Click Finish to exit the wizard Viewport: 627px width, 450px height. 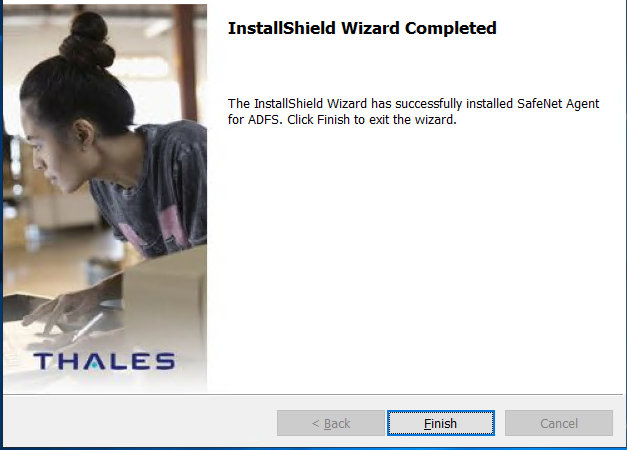click(441, 423)
